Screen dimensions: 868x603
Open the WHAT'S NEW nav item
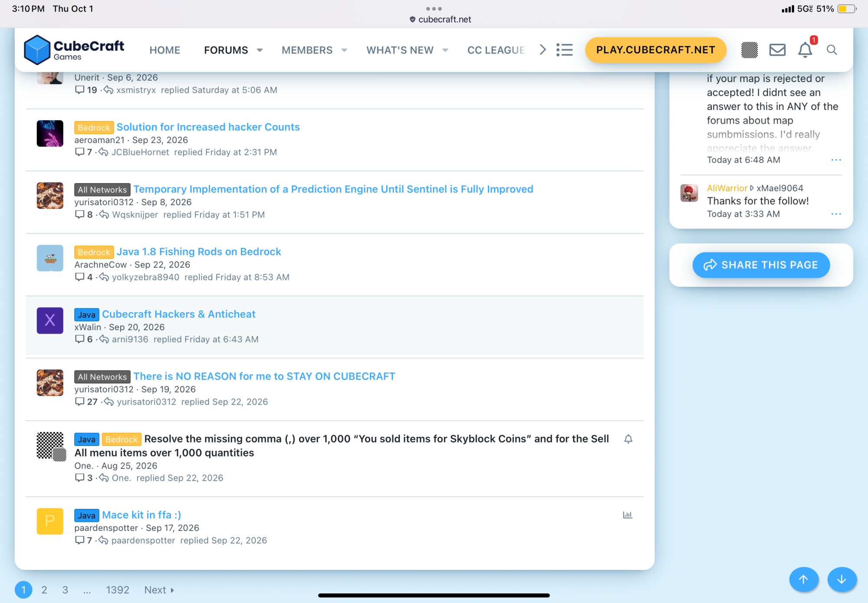400,50
